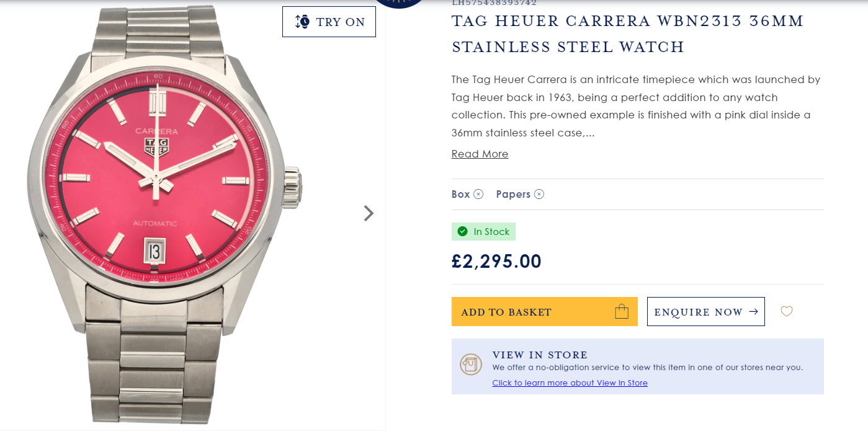The image size is (868, 447).
Task: Click the product description paragraph
Action: coord(636,106)
